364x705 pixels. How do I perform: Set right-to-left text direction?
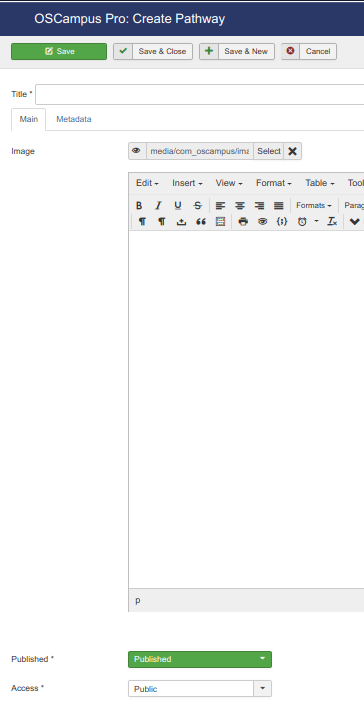click(x=162, y=221)
